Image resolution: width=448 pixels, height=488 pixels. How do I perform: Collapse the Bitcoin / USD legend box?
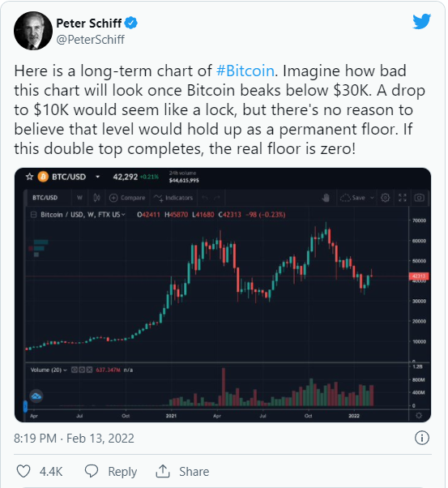coord(33,215)
